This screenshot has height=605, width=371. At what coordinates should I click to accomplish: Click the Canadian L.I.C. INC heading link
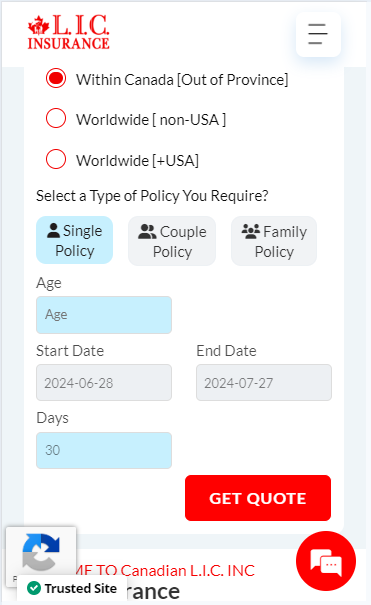tap(166, 570)
